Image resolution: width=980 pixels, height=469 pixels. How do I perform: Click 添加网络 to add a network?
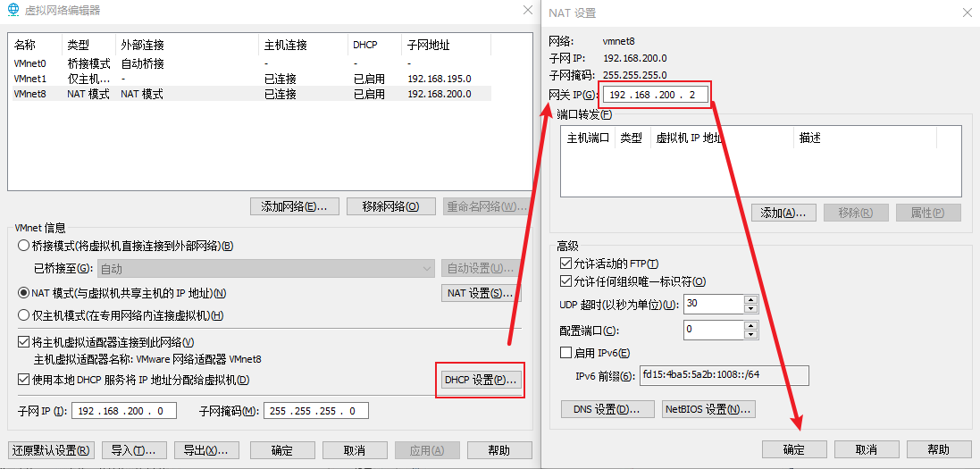(295, 206)
